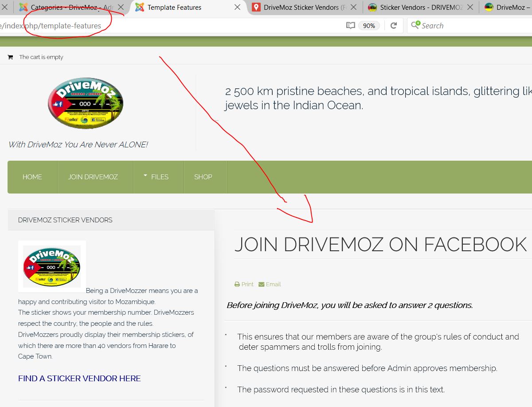
Task: Reload the page with refresh icon
Action: (393, 26)
